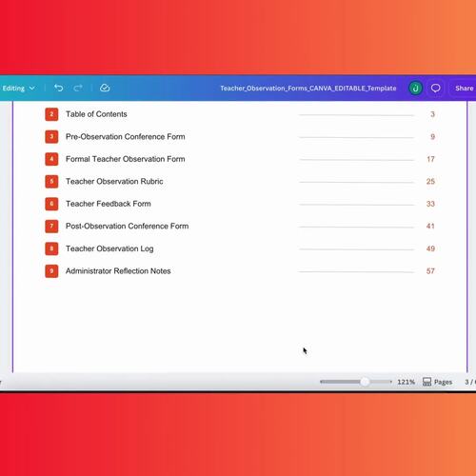Viewport: 476px width, 476px height.
Task: Select 'Teacher Feedback Form' text
Action: tap(109, 204)
